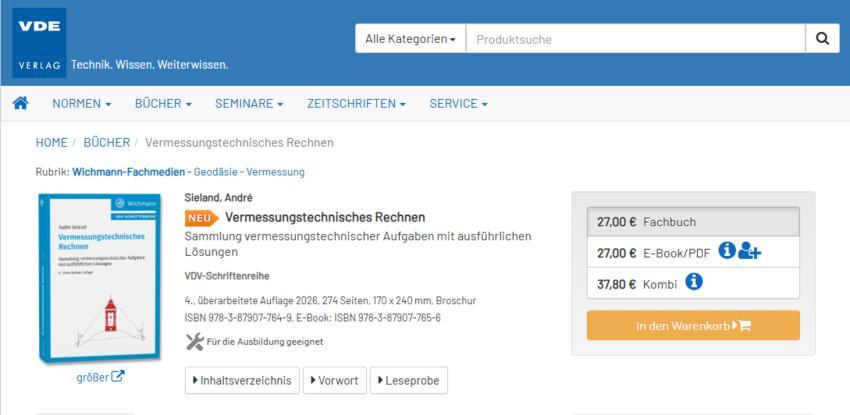Click the magnifier search button
The image size is (850, 415).
pyautogui.click(x=822, y=38)
